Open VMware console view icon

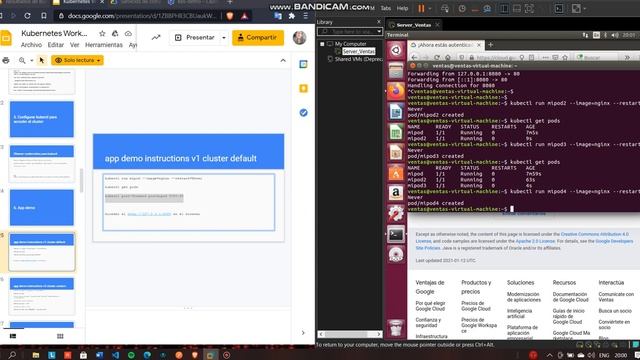(x=559, y=9)
